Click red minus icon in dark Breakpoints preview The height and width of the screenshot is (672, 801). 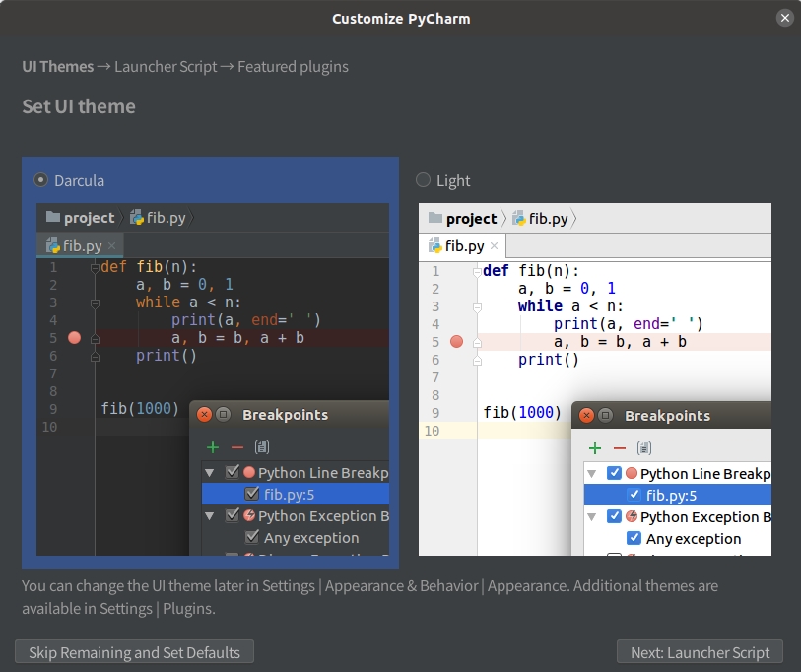click(x=236, y=447)
